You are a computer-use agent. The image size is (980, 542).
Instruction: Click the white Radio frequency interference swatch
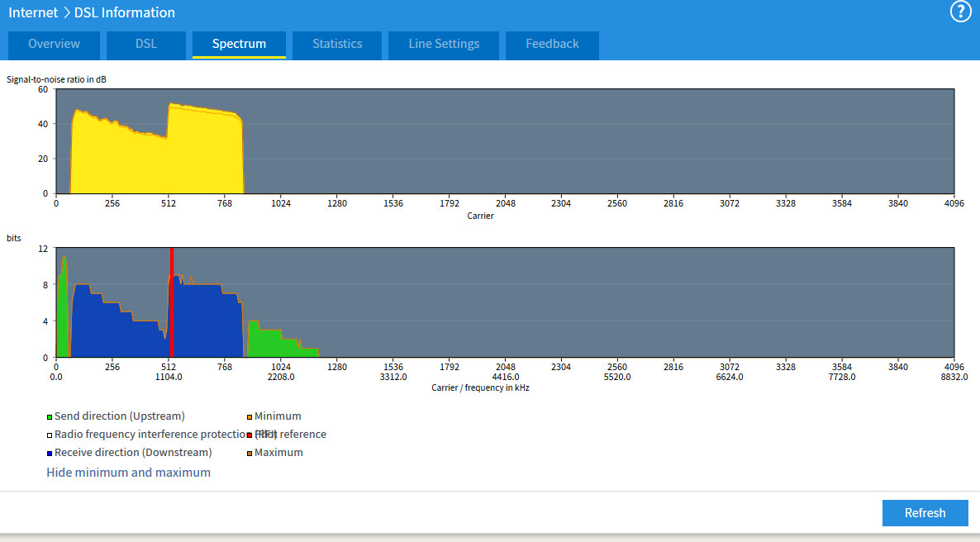point(50,435)
